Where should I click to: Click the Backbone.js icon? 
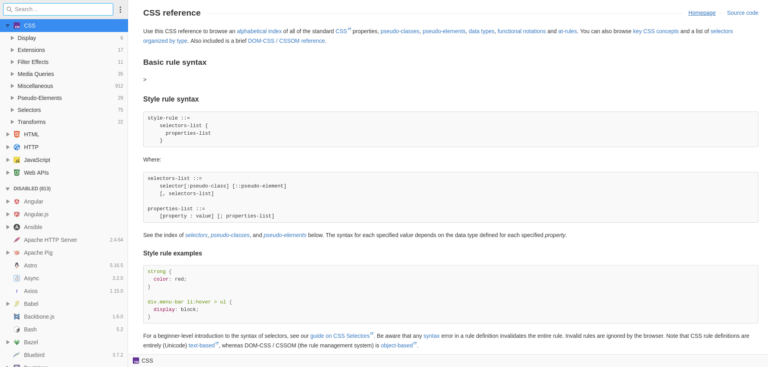tap(17, 317)
